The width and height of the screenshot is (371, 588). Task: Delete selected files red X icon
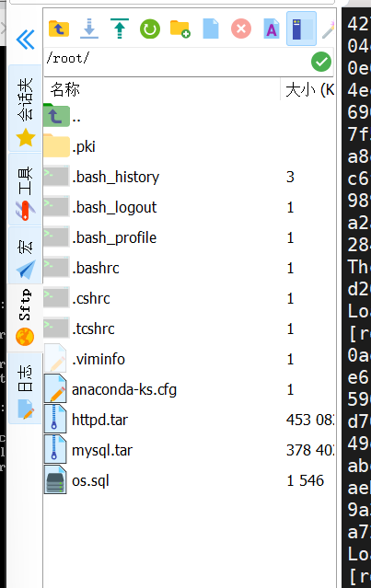[241, 29]
